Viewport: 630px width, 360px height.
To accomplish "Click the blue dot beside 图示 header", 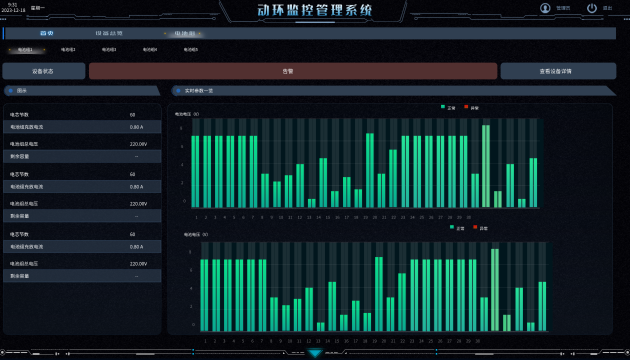I will click(x=11, y=91).
